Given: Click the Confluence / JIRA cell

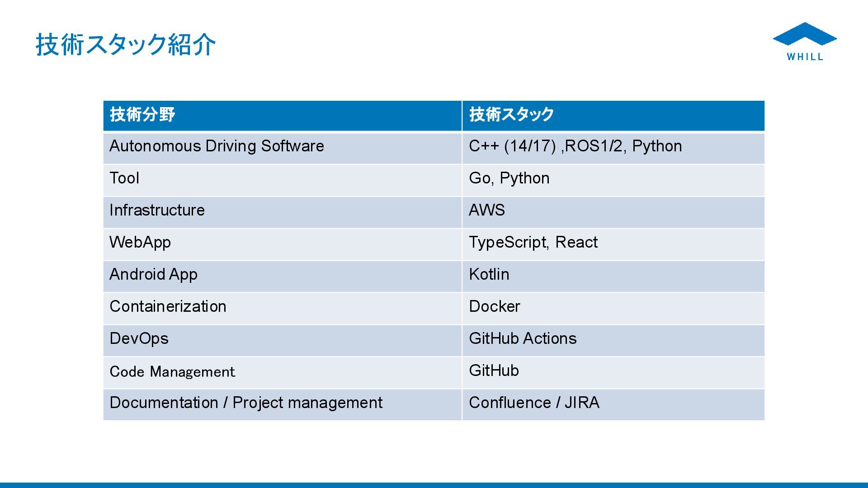Looking at the screenshot, I should 534,403.
